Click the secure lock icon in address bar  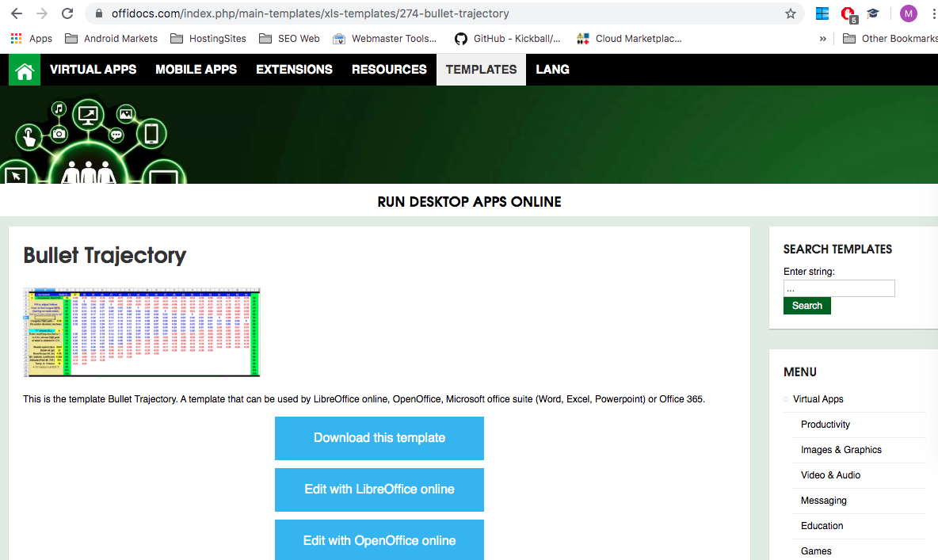pyautogui.click(x=98, y=13)
